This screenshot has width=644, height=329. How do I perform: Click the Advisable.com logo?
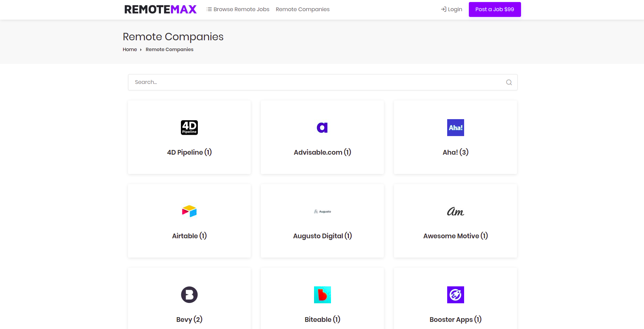click(322, 128)
